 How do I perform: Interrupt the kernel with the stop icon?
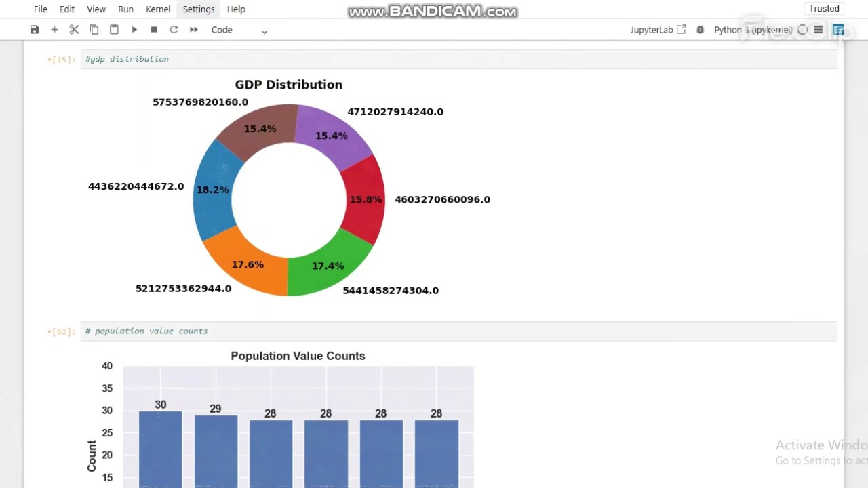[x=154, y=30]
